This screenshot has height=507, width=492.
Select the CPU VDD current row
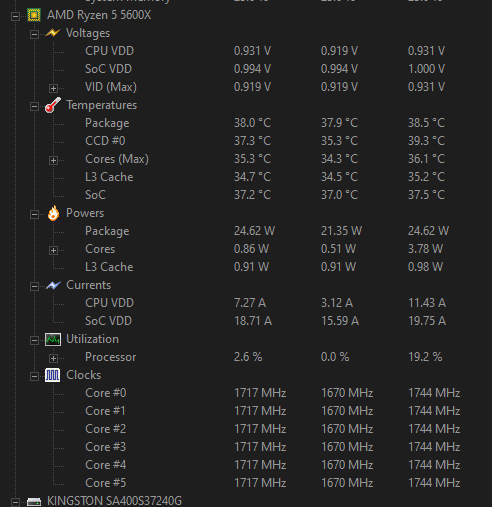pos(109,303)
